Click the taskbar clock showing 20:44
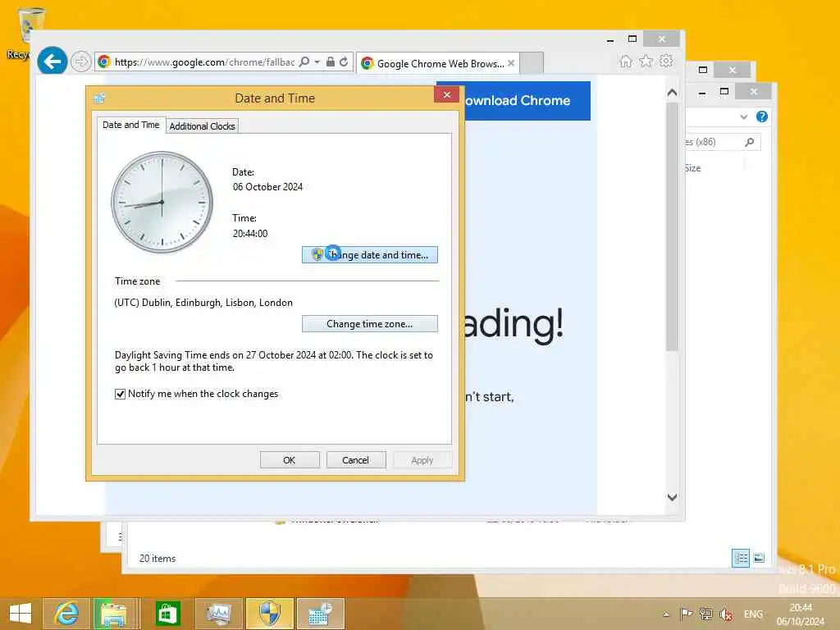 click(x=801, y=614)
